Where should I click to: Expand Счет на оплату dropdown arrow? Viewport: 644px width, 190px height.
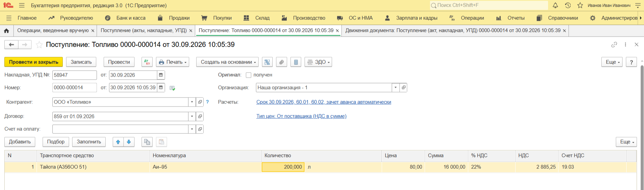[192, 129]
